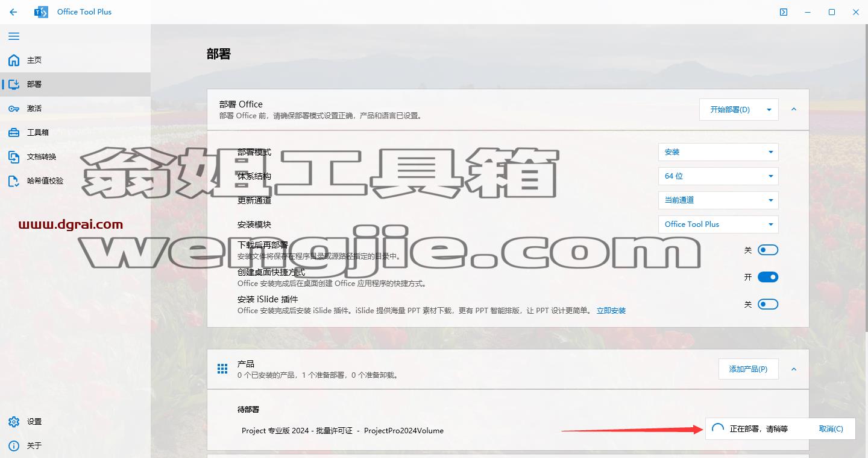868x458 pixels.
Task: Click the document conversion (文档转换) icon
Action: point(14,157)
